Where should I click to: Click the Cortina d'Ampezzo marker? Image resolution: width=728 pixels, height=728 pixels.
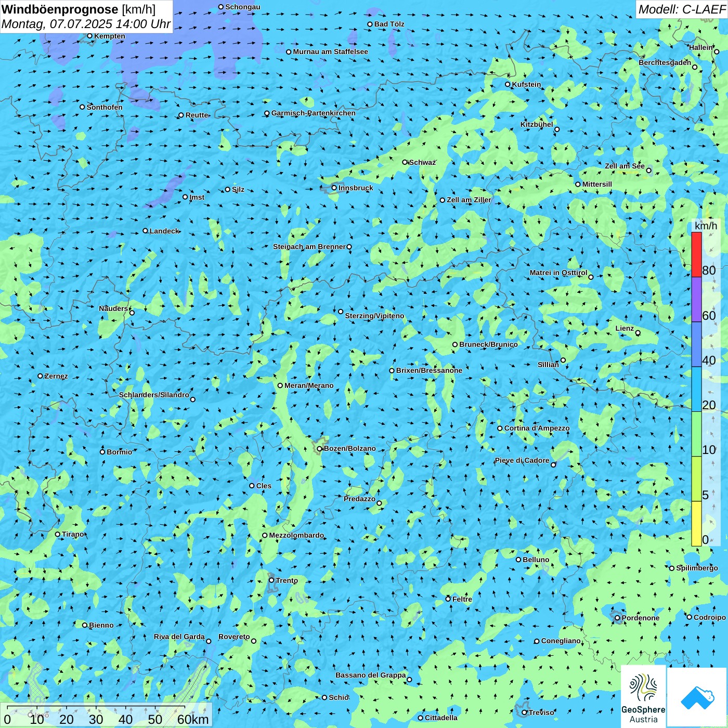point(500,428)
